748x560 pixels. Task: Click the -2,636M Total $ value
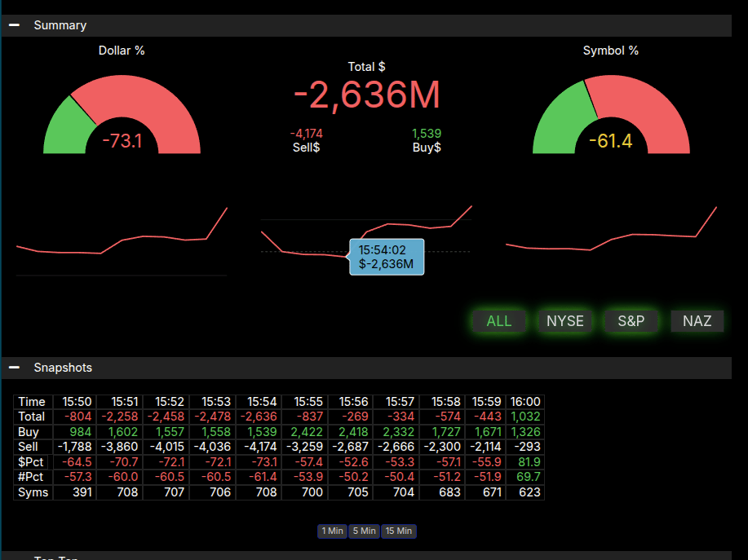[x=366, y=95]
